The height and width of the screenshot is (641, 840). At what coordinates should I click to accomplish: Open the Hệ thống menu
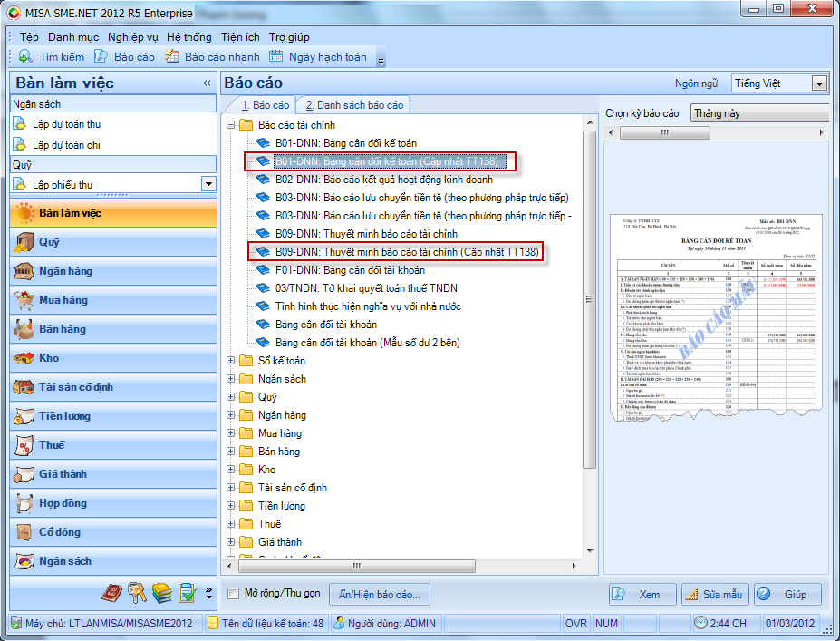pyautogui.click(x=189, y=37)
